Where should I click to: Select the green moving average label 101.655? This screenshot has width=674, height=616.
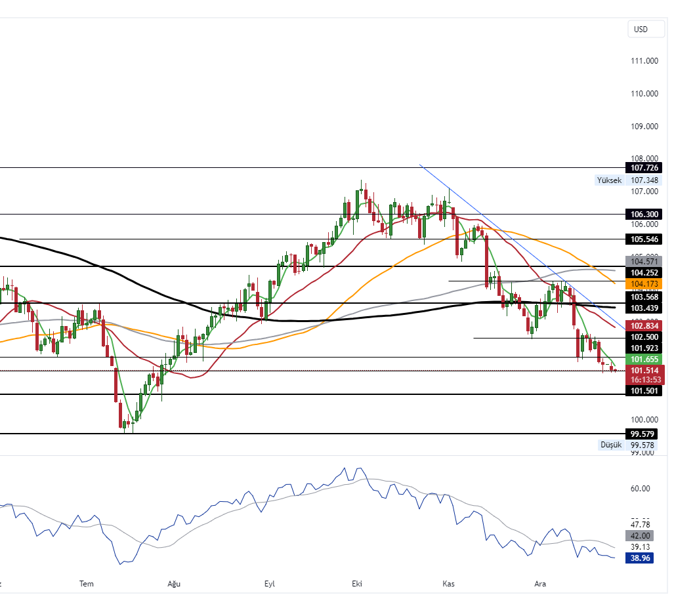click(646, 359)
